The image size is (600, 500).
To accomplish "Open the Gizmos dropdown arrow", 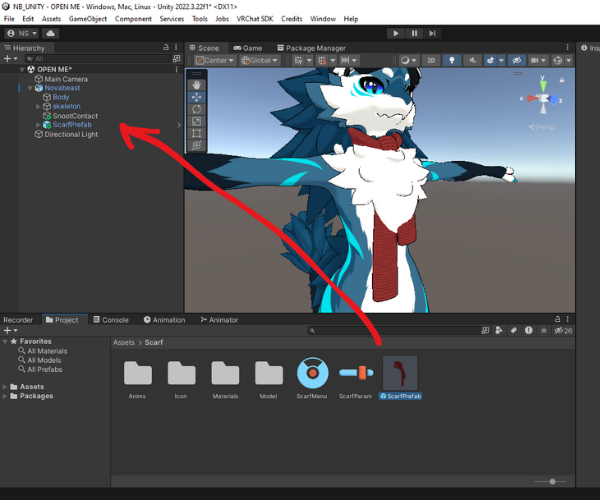I will click(568, 60).
